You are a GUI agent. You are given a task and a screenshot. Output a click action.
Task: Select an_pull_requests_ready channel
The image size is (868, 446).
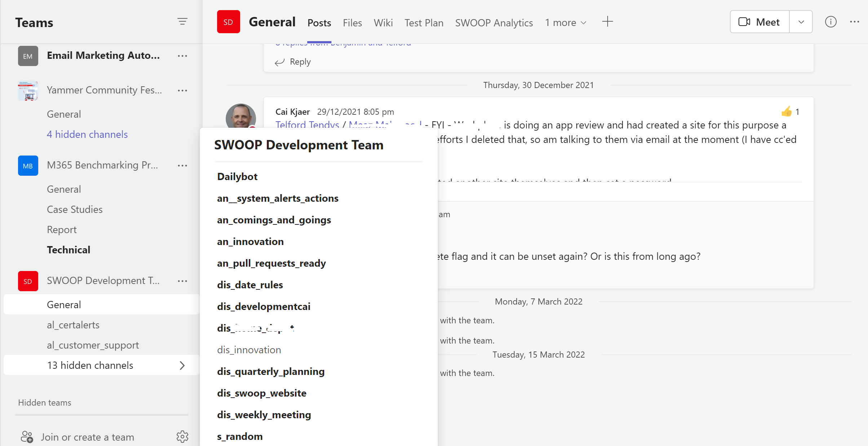click(272, 263)
